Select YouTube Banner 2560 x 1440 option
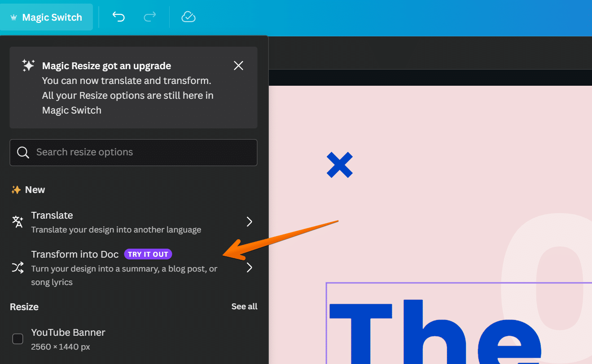Screen dimensions: 592x364 [x=68, y=339]
